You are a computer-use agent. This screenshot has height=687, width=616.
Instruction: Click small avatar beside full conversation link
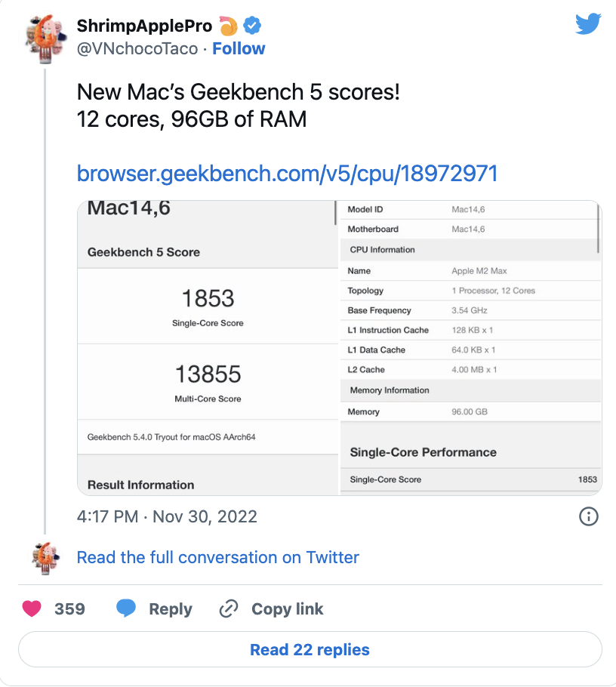point(47,558)
